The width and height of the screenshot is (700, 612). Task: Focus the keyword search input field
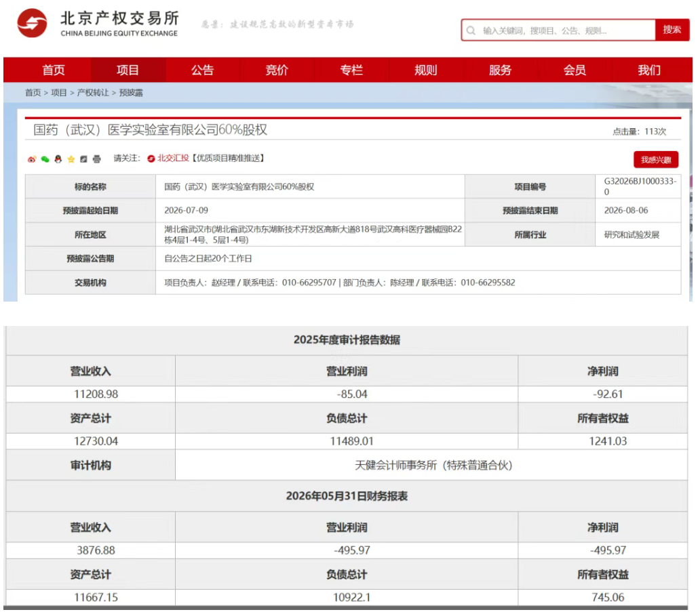pos(558,30)
